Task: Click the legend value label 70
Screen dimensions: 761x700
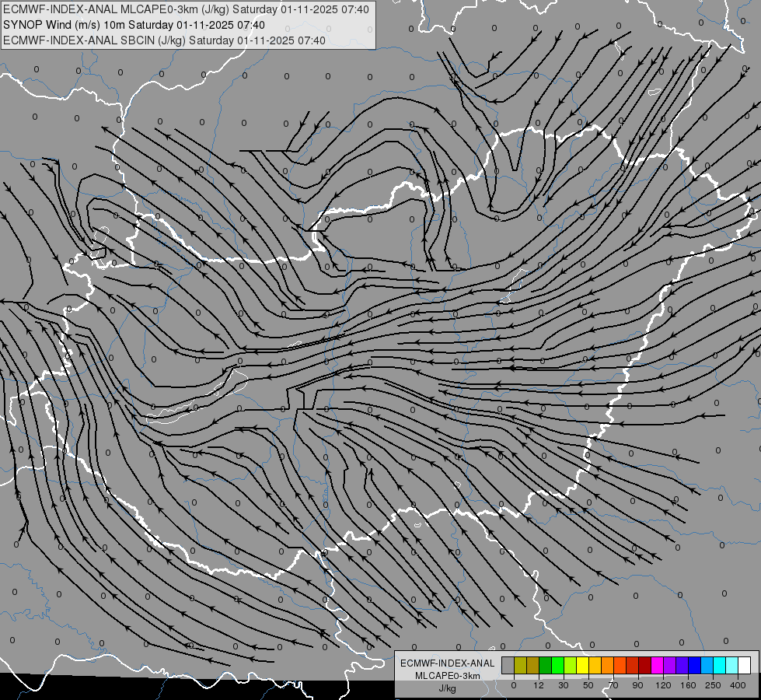Action: 613,685
